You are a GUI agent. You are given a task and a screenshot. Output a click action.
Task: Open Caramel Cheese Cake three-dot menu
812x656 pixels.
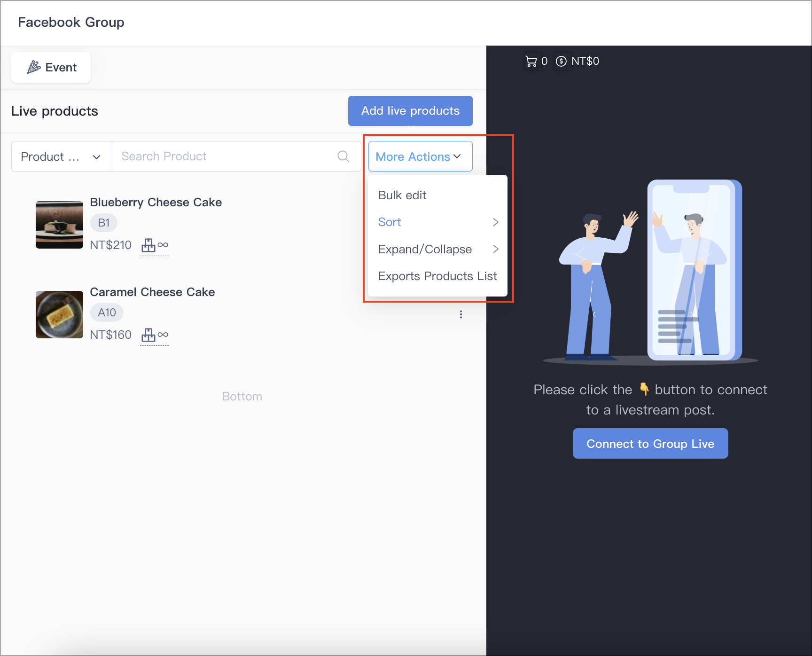(461, 314)
